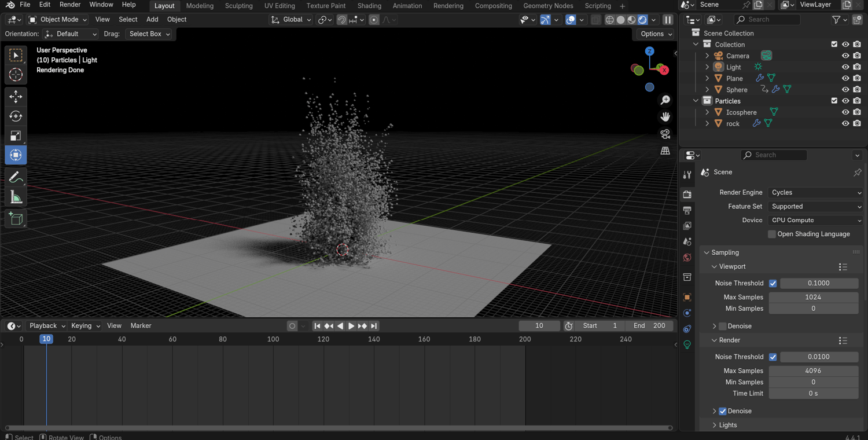Open the Render Engine dropdown
Screen dimensions: 868x440
click(x=815, y=192)
